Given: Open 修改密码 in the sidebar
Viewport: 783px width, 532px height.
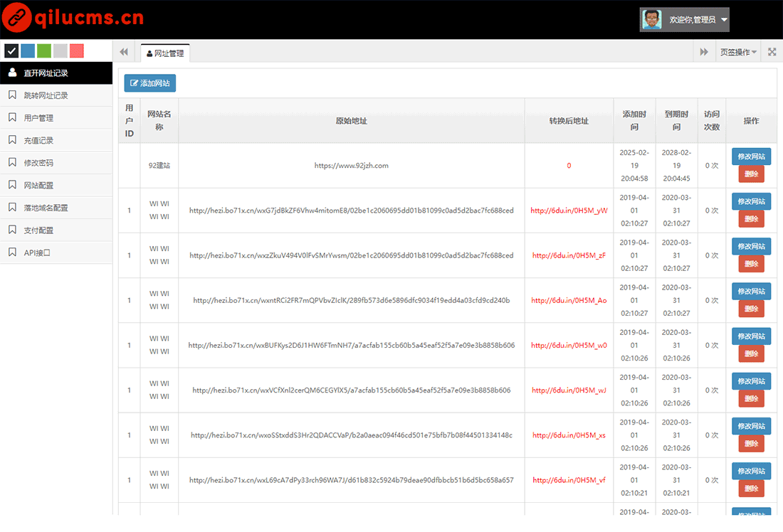Looking at the screenshot, I should pyautogui.click(x=56, y=163).
